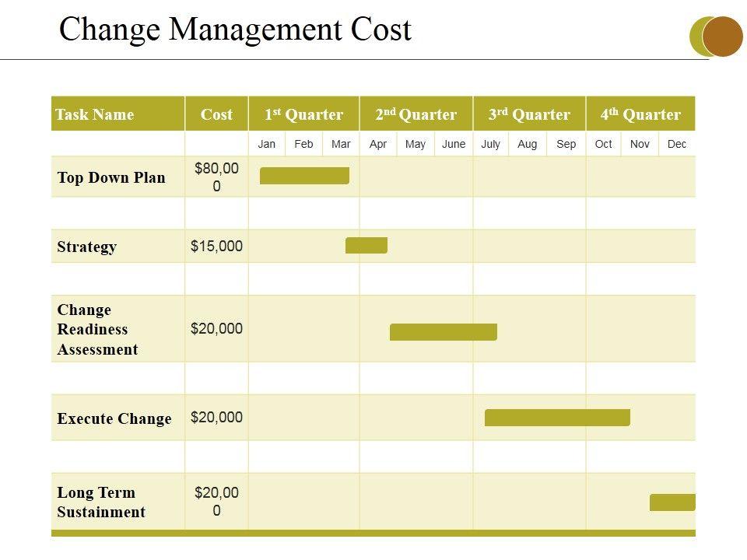Click the Long Term Sustainment bar
The image size is (747, 560).
point(672,502)
